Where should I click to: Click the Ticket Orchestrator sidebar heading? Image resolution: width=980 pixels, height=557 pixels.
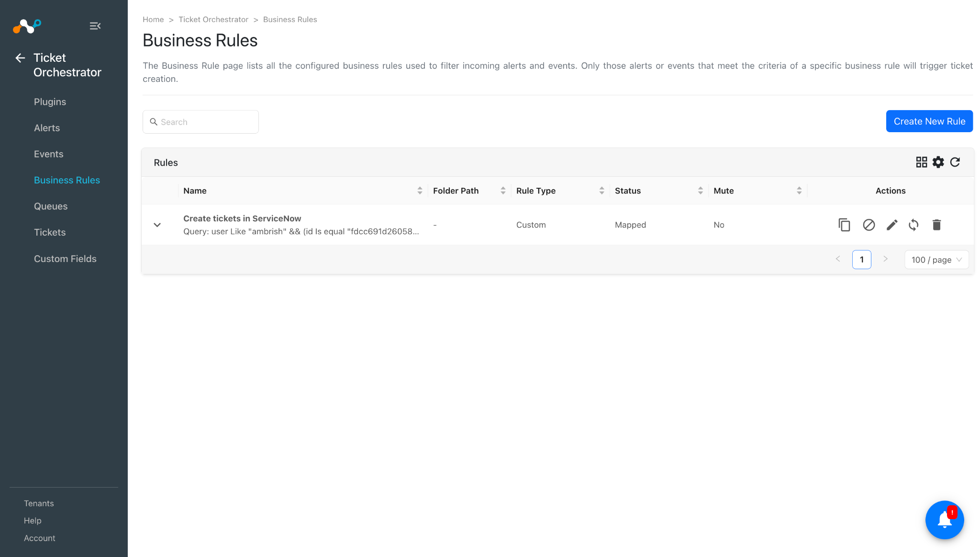pyautogui.click(x=67, y=65)
